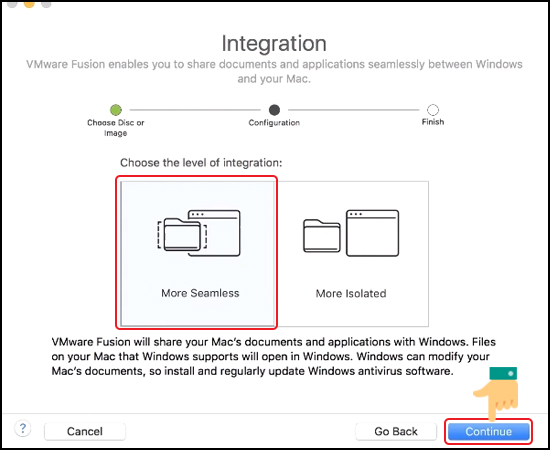Click the Choose Disc or Image step dot
Image resolution: width=550 pixels, height=450 pixels.
(x=116, y=110)
